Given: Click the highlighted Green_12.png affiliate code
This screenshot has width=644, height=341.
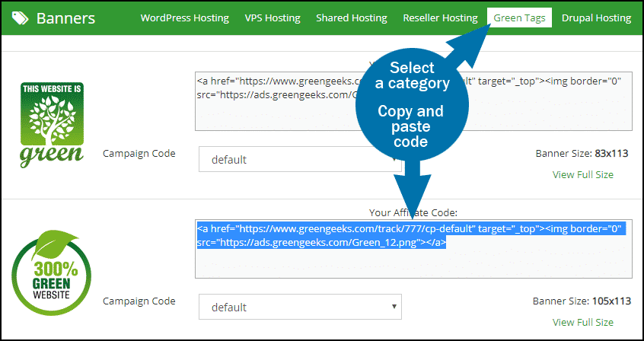Looking at the screenshot, I should pyautogui.click(x=411, y=235).
